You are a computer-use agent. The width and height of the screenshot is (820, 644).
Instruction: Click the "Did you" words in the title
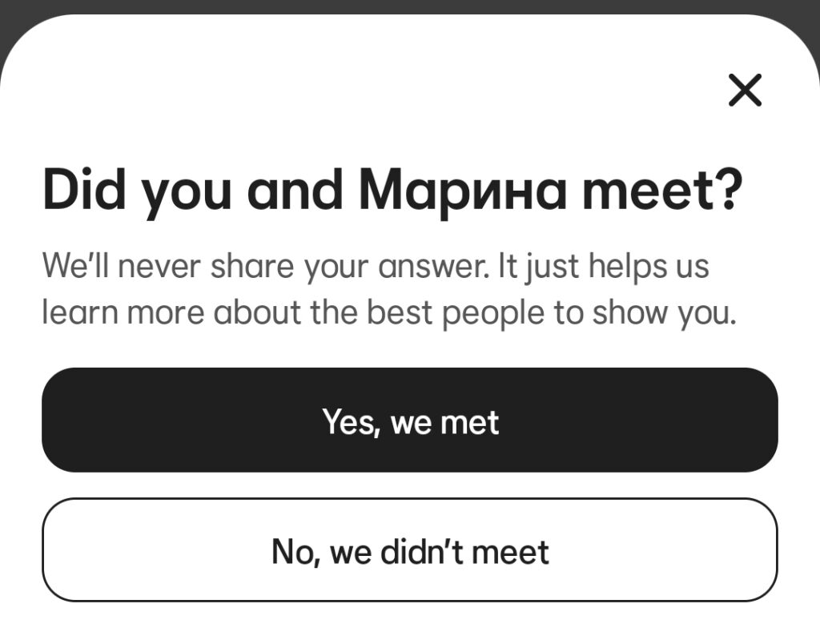[x=136, y=189]
